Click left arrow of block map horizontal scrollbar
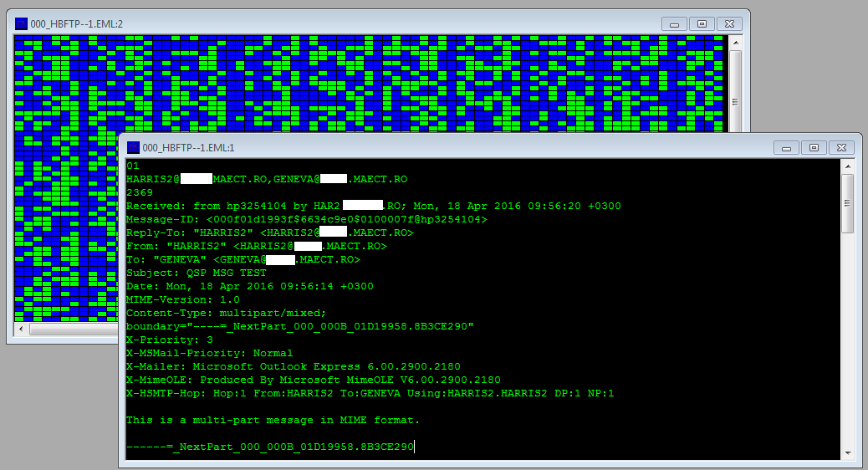 coord(22,330)
